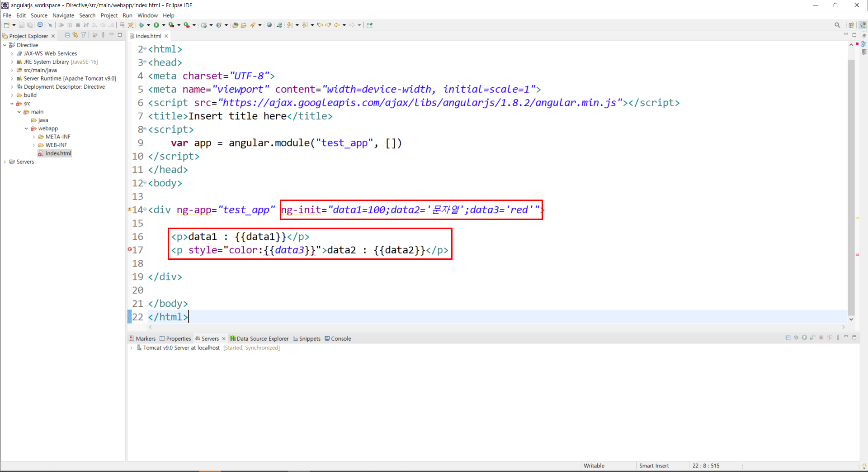Select WEB-INF folder in tree

pos(53,145)
